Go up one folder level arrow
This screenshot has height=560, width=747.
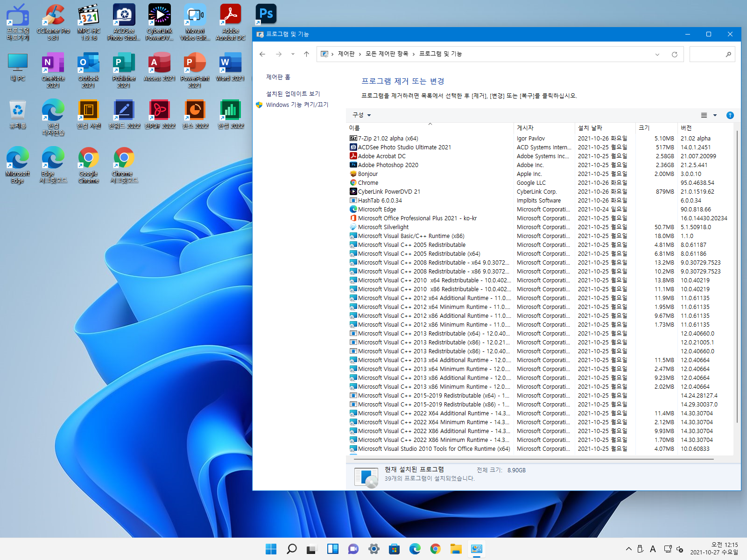pyautogui.click(x=306, y=54)
